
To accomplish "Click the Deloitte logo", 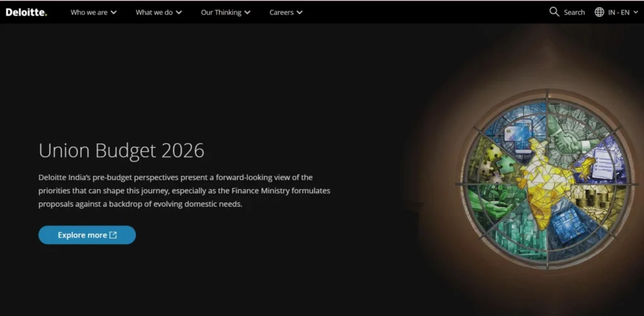I will (26, 12).
